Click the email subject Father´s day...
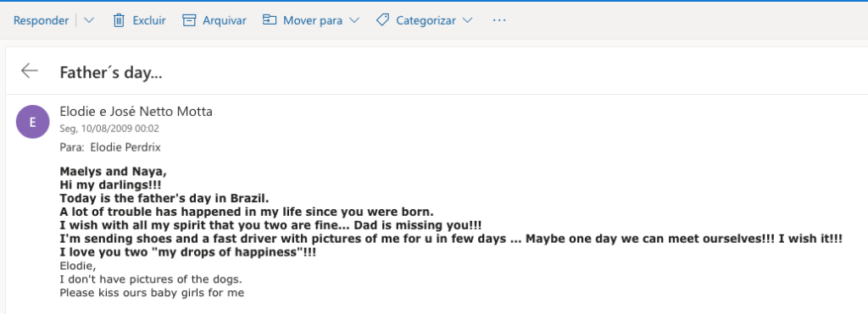868x314 pixels. click(111, 73)
